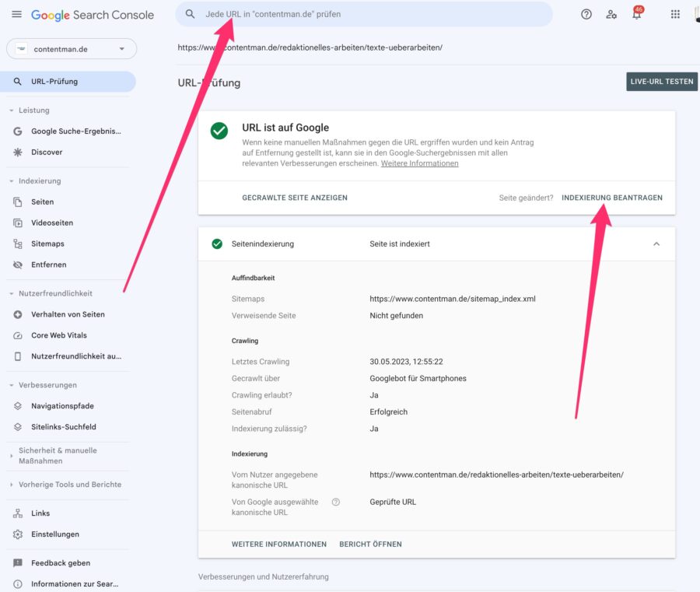Follow the Weitere Informationen link in URL card
Screen dimensions: 700x592
coord(420,163)
